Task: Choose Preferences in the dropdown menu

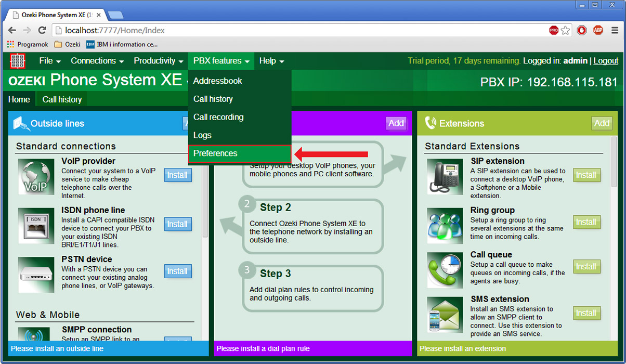Action: coord(240,154)
